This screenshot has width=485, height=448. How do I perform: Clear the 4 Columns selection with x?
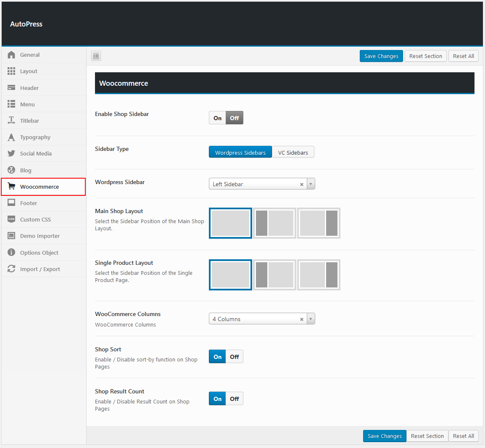click(302, 319)
